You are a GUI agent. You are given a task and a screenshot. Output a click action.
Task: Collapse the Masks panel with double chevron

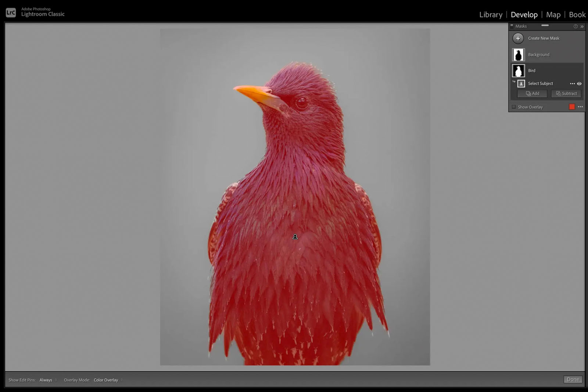coord(582,26)
